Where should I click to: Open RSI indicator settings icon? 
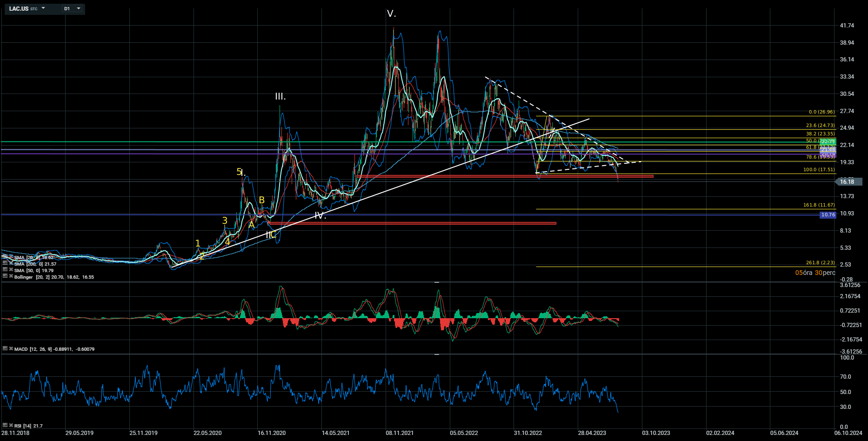pyautogui.click(x=5, y=425)
